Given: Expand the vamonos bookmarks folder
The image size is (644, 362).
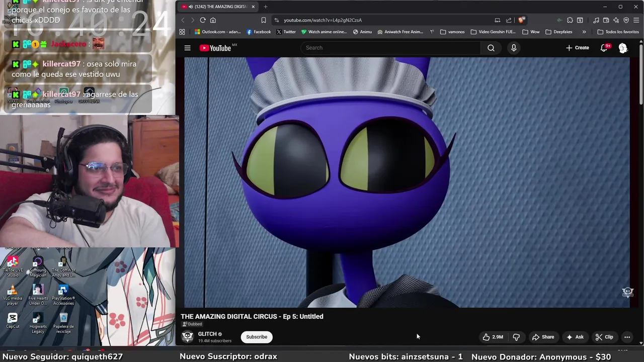Looking at the screenshot, I should (452, 32).
